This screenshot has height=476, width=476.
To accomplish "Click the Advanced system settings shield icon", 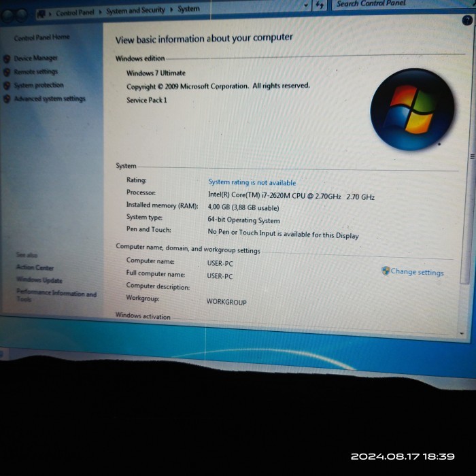I will click(x=7, y=99).
